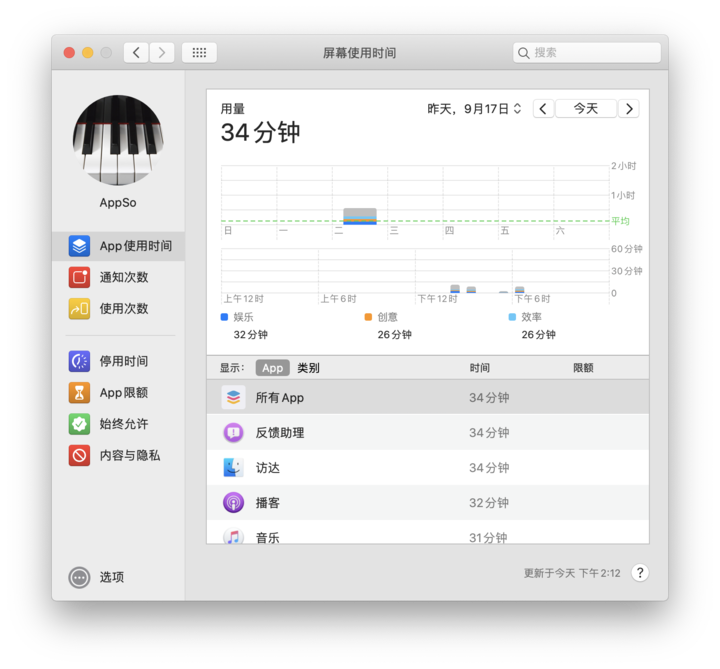Click the 更新于今天 下午2:12 status text
720x669 pixels.
pyautogui.click(x=572, y=573)
